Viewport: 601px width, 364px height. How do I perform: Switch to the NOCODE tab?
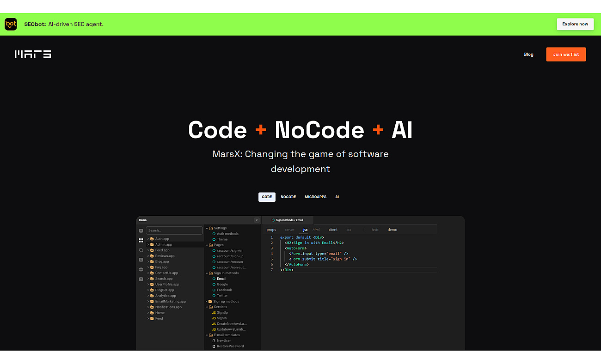288,197
